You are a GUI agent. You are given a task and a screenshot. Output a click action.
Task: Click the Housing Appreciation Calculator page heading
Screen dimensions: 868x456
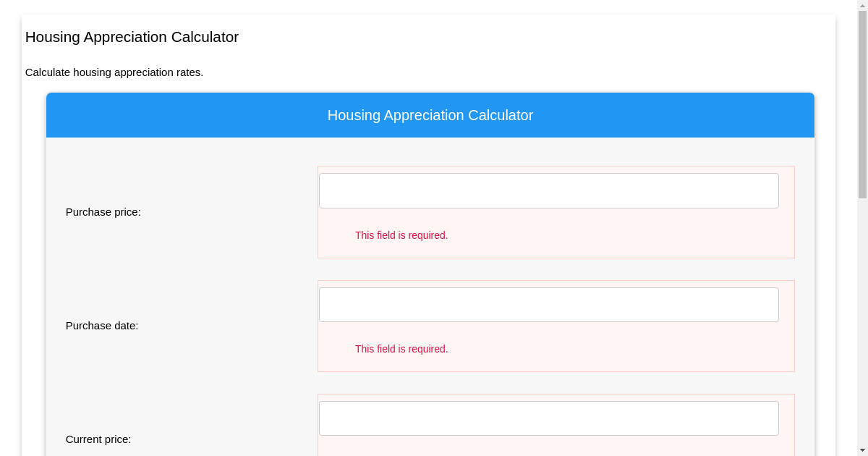pos(132,37)
